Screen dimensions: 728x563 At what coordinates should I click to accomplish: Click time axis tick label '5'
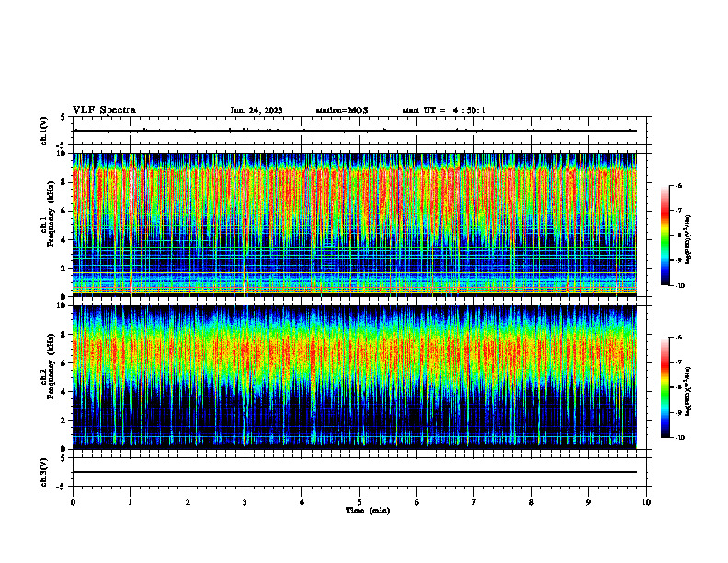click(x=359, y=502)
